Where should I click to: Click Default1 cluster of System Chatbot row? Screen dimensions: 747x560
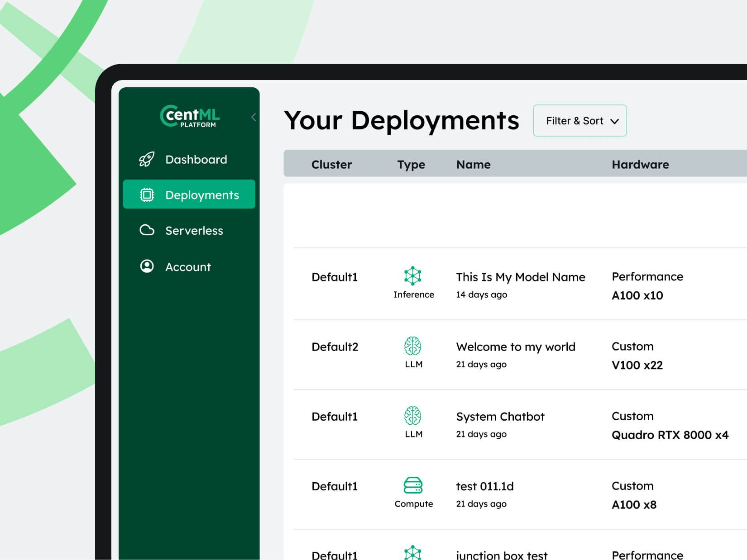click(335, 417)
